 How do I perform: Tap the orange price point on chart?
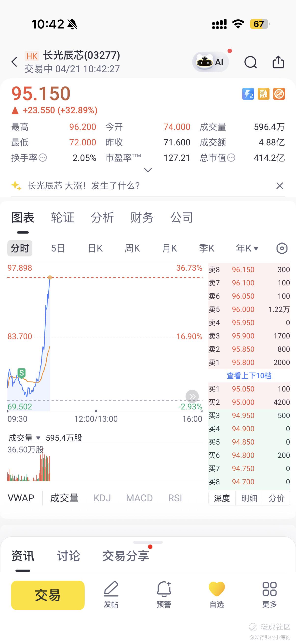point(50,277)
